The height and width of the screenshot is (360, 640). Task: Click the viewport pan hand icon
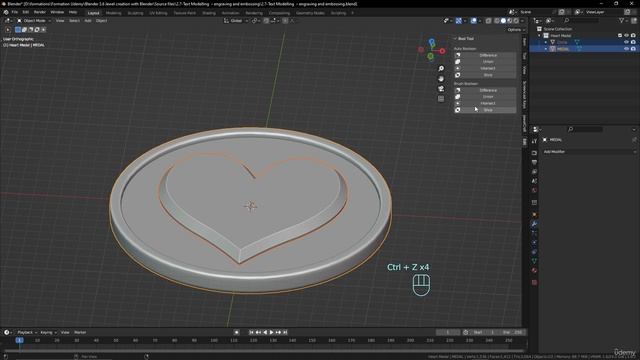tap(441, 79)
